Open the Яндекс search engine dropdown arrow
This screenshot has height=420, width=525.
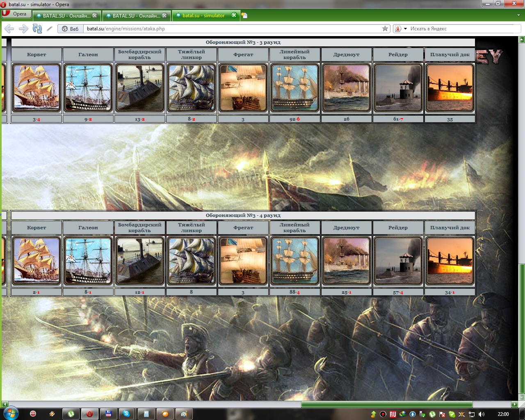click(405, 29)
